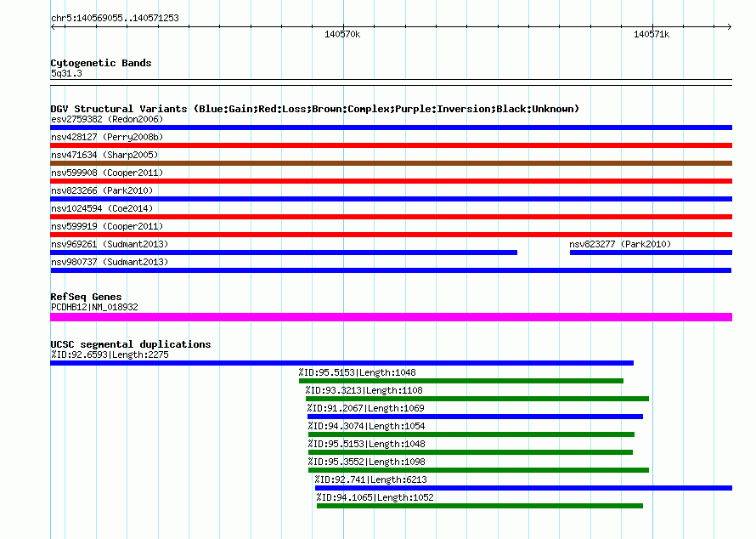This screenshot has height=539, width=756.
Task: Click the %ID:94.3074|Length:1054 duplication label
Action: coord(366,426)
